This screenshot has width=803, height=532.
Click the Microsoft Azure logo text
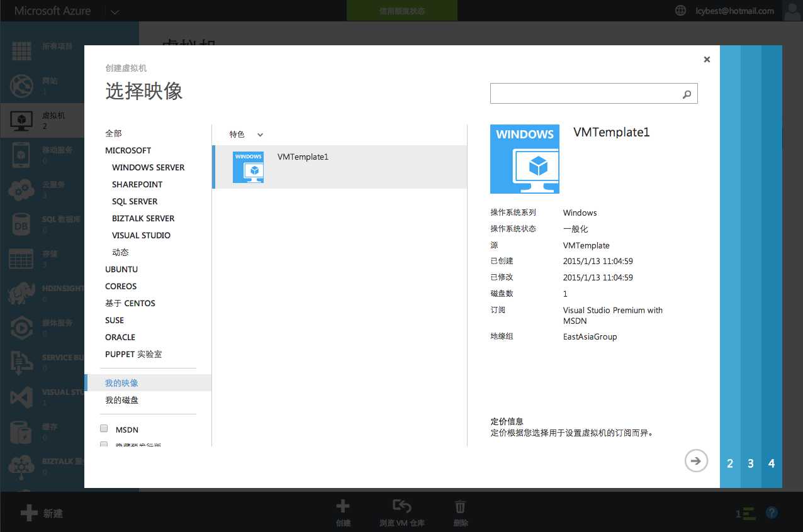click(x=52, y=11)
